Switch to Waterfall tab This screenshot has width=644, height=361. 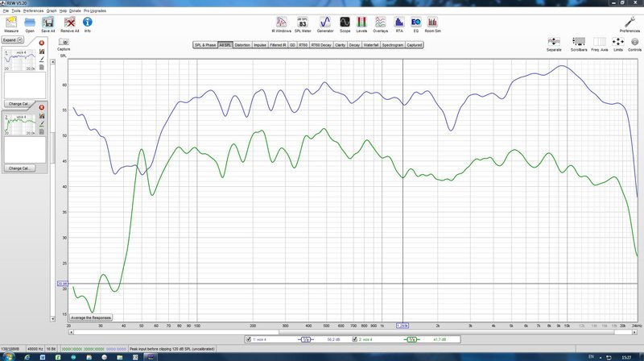coord(371,45)
